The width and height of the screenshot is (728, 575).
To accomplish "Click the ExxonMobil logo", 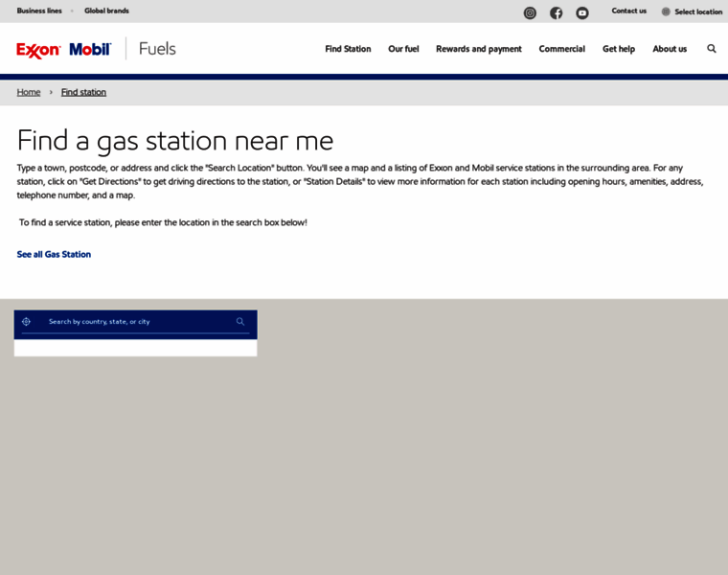I will pos(63,49).
